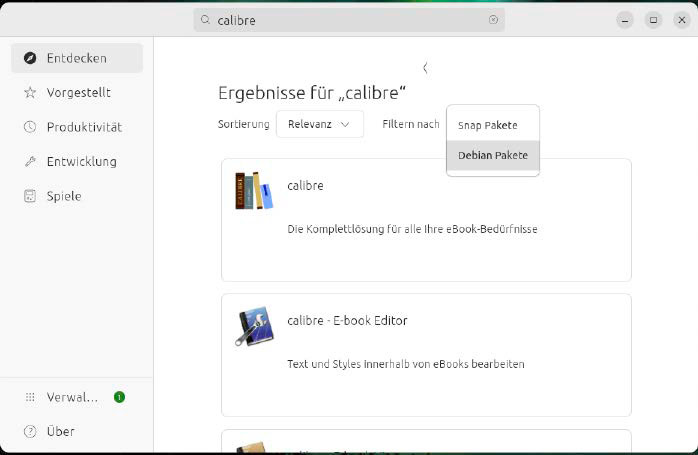Select the Entwicklung category
Viewport: 698px width, 455px height.
click(77, 161)
